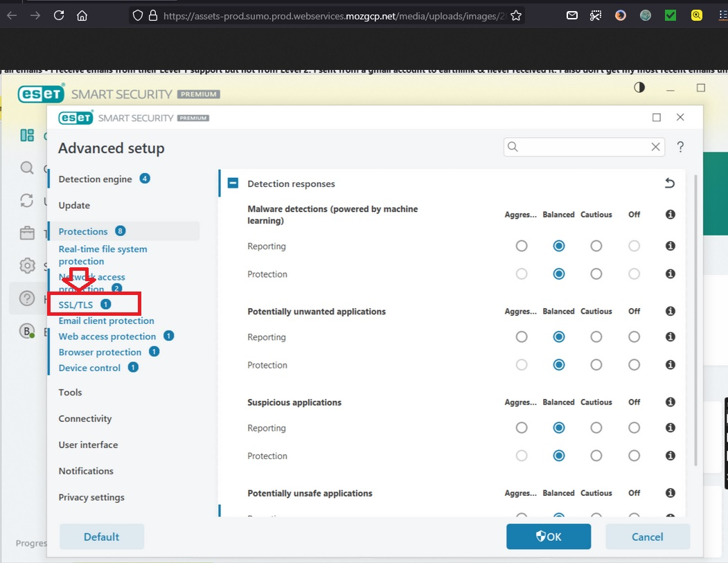Show info for Suspicious applications Protection row
728x563 pixels.
[670, 456]
